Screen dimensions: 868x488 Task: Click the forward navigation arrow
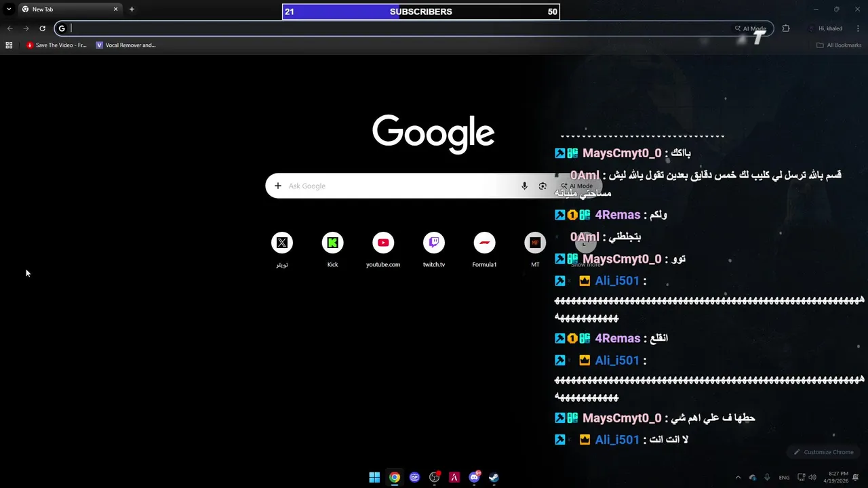26,28
